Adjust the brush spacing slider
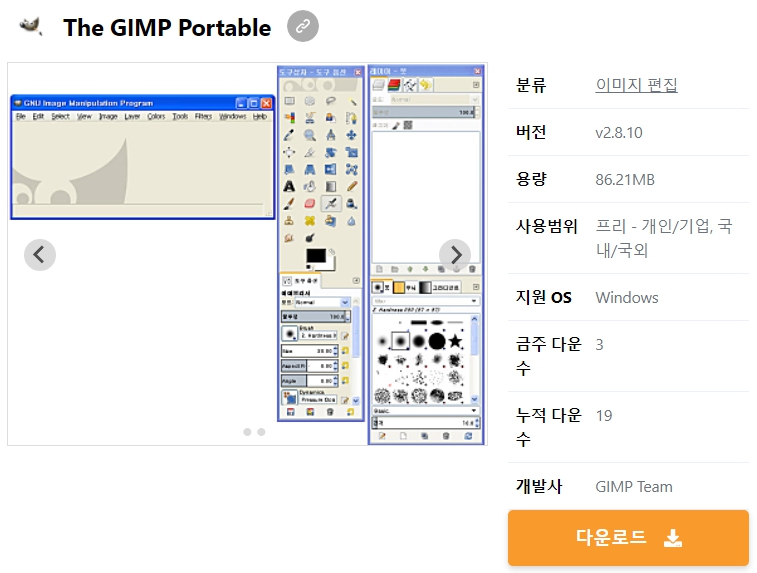This screenshot has width=757, height=573. (426, 423)
